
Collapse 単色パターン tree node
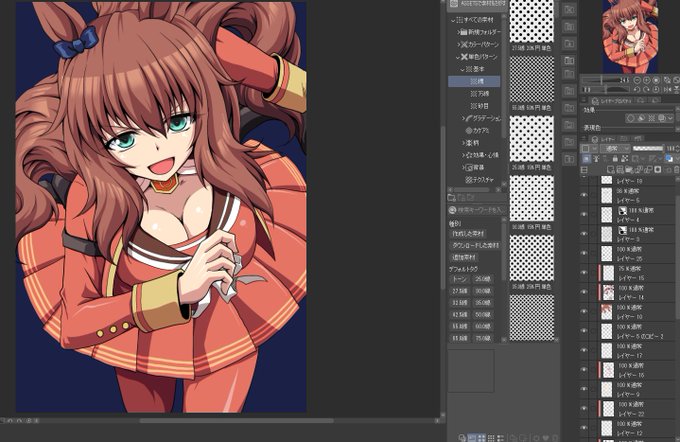tap(458, 57)
